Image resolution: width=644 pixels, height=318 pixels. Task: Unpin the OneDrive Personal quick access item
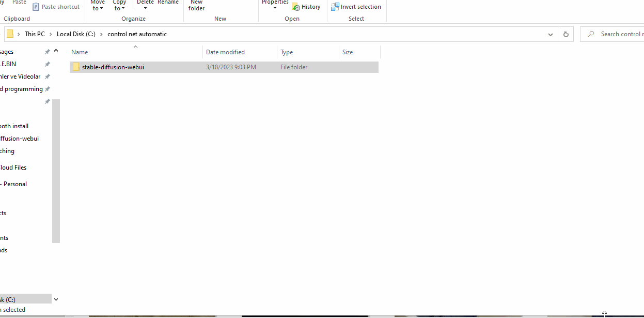coord(46,184)
